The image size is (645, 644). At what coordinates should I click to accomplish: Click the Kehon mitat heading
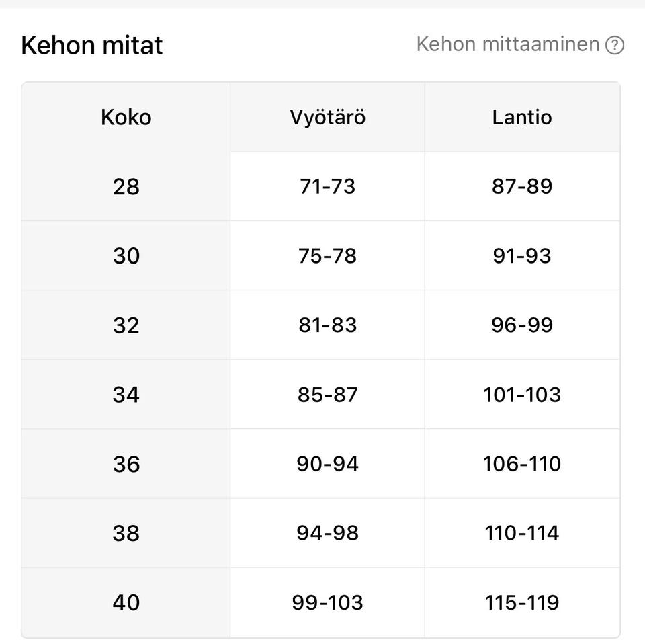(x=92, y=46)
